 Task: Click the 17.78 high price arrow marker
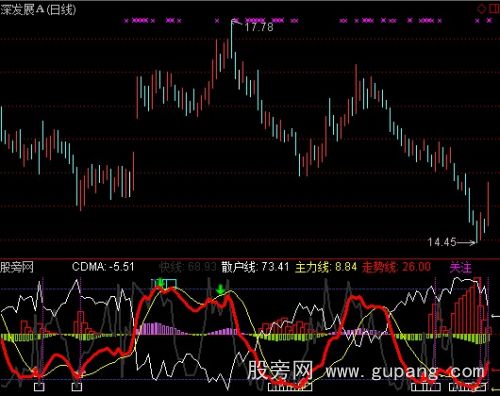pyautogui.click(x=237, y=23)
